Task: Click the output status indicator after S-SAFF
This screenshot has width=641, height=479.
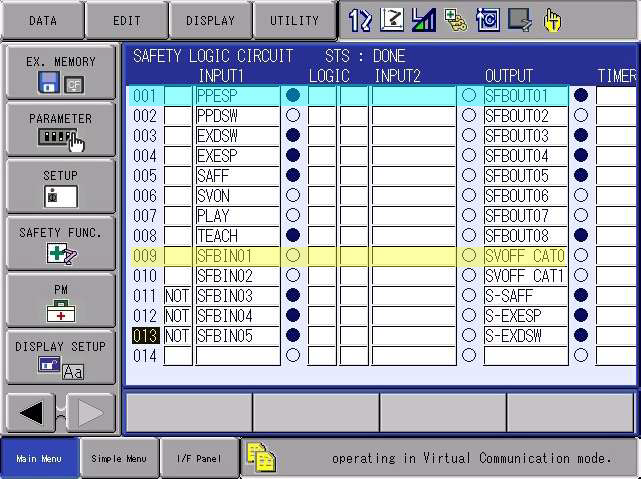Action: pyautogui.click(x=581, y=295)
